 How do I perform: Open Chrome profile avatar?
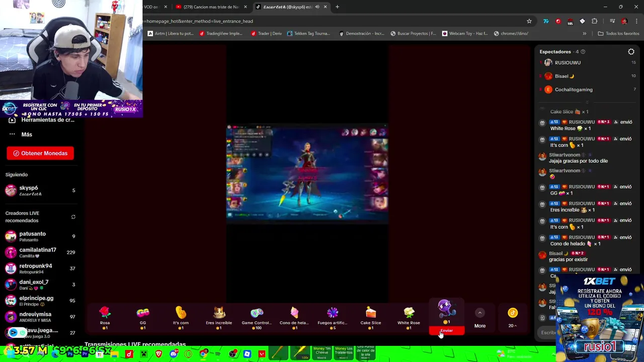624,21
